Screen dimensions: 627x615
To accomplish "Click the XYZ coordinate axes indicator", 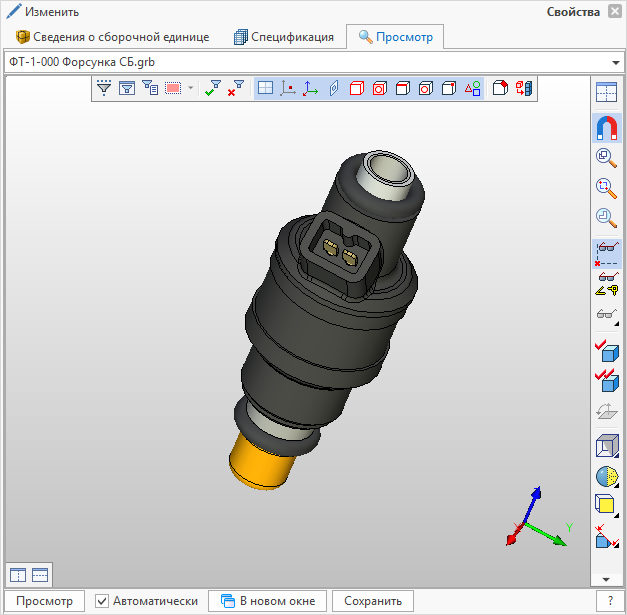I will tap(538, 518).
